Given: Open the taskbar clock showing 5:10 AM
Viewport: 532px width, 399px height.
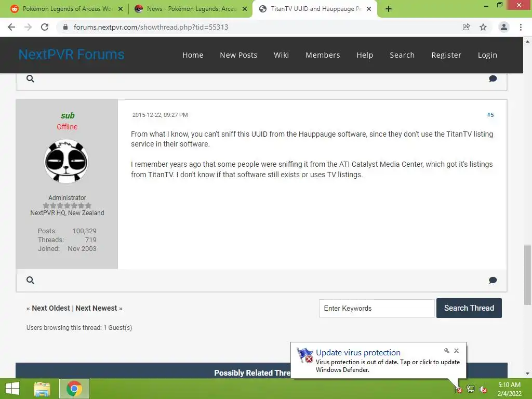Looking at the screenshot, I should point(509,389).
